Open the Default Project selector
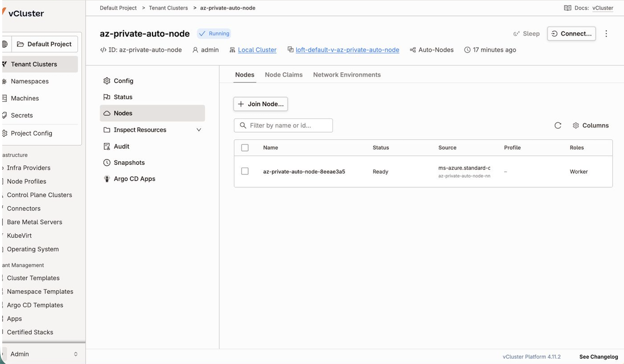 tap(45, 44)
